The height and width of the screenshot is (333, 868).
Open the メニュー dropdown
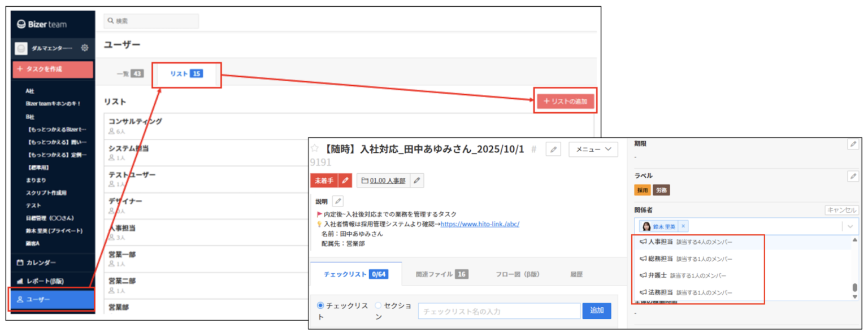click(593, 150)
